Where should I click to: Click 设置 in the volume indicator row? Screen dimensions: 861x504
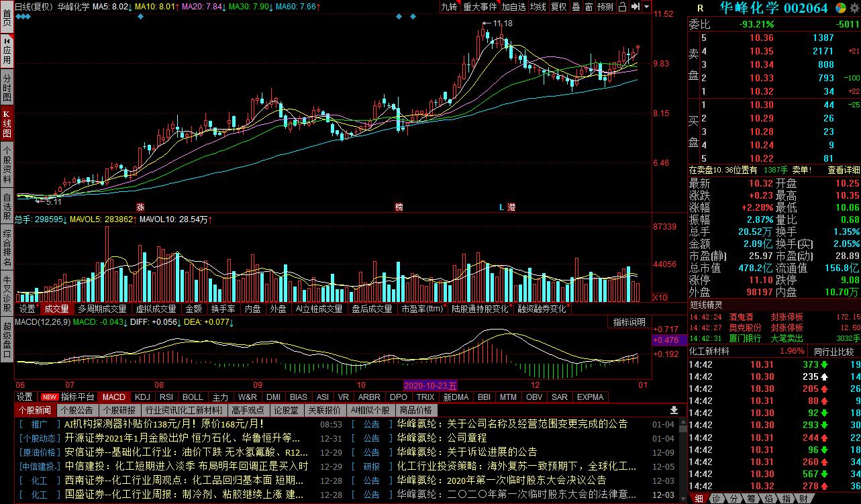click(x=27, y=309)
